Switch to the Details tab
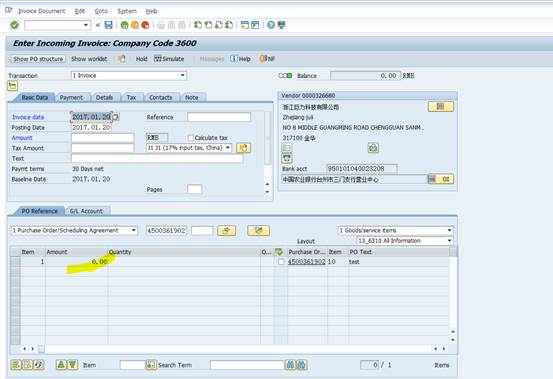 coord(104,97)
